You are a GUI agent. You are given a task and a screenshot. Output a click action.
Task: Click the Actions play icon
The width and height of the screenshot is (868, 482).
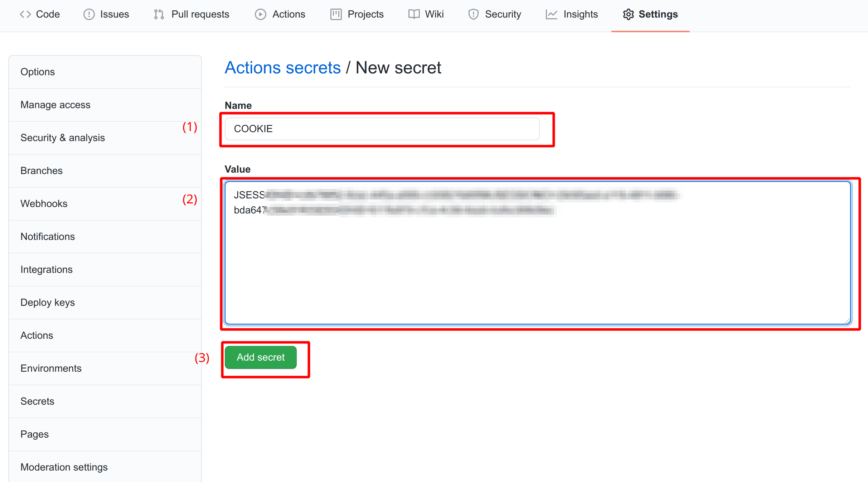point(260,14)
